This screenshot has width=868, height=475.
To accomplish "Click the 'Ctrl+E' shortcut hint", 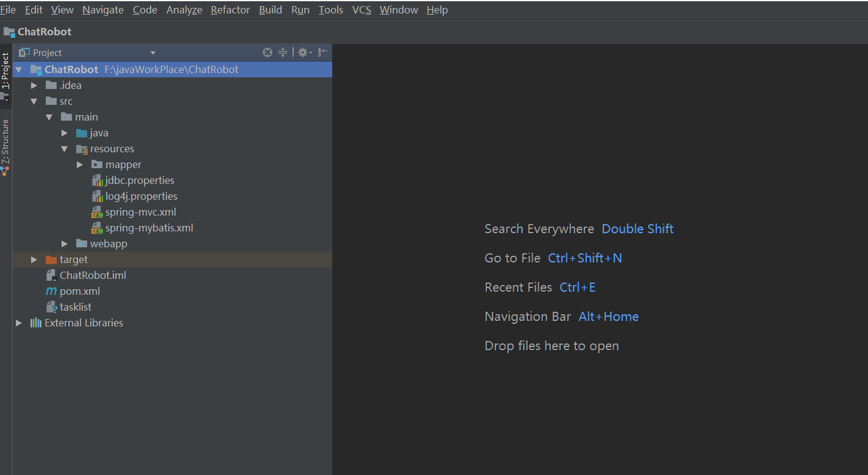I will click(578, 287).
